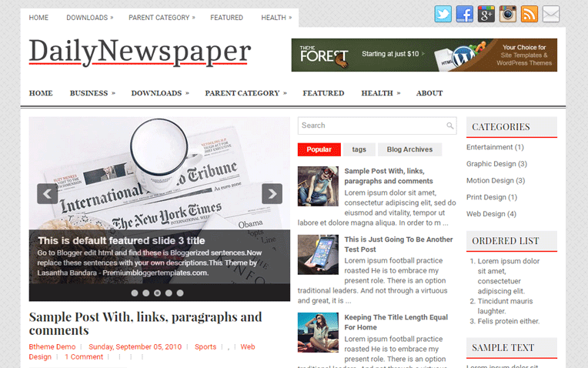The width and height of the screenshot is (588, 368).
Task: Click Home in top navigation bar
Action: point(38,18)
